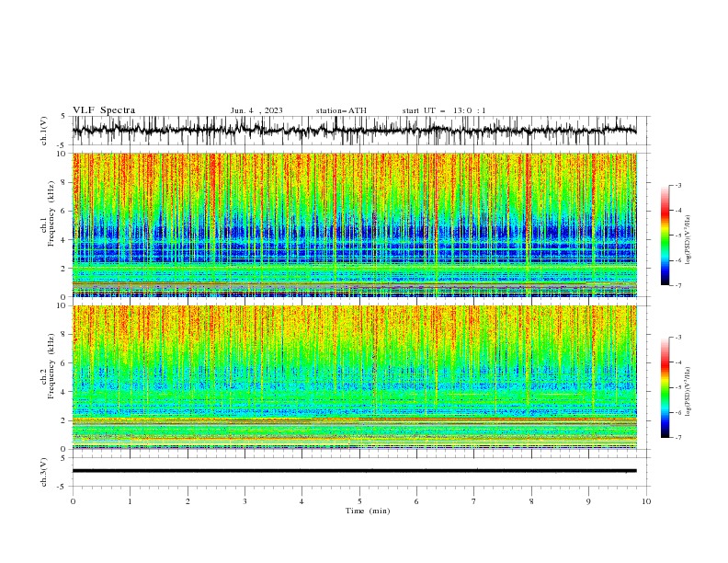Click the "VLF Spectra" title text

point(104,110)
